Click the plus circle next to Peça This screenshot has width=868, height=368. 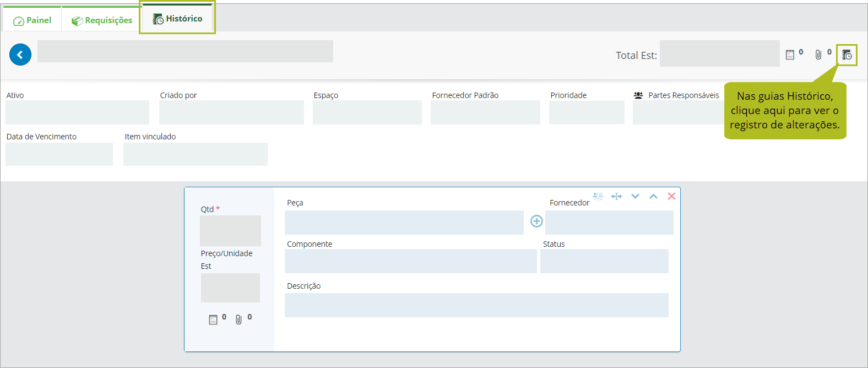(536, 221)
